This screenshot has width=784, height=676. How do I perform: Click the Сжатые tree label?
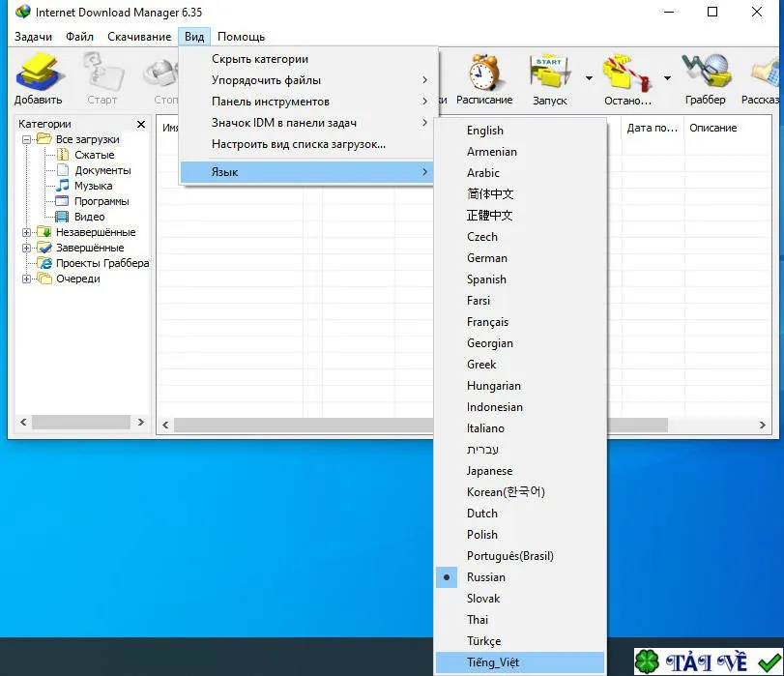pos(94,155)
